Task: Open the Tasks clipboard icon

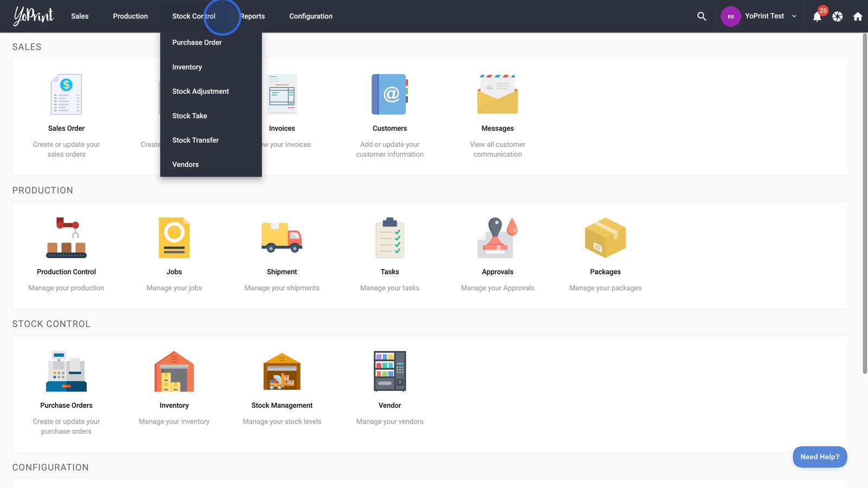Action: click(390, 238)
